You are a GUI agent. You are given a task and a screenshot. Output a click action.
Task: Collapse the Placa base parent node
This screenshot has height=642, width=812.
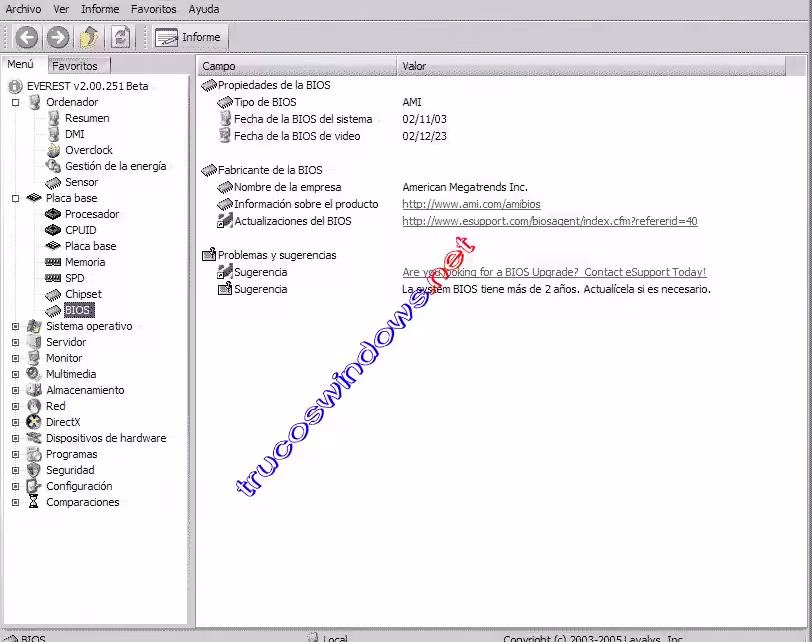tap(16, 198)
